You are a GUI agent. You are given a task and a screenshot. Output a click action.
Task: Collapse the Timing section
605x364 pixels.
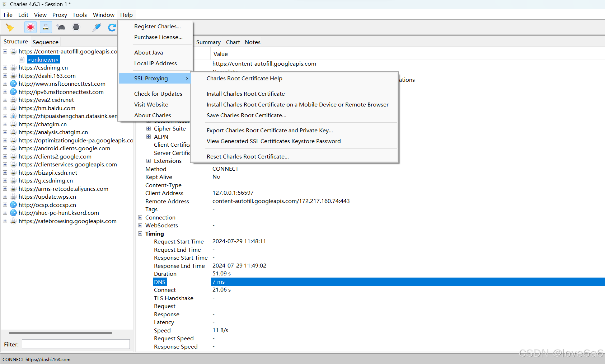click(x=140, y=233)
